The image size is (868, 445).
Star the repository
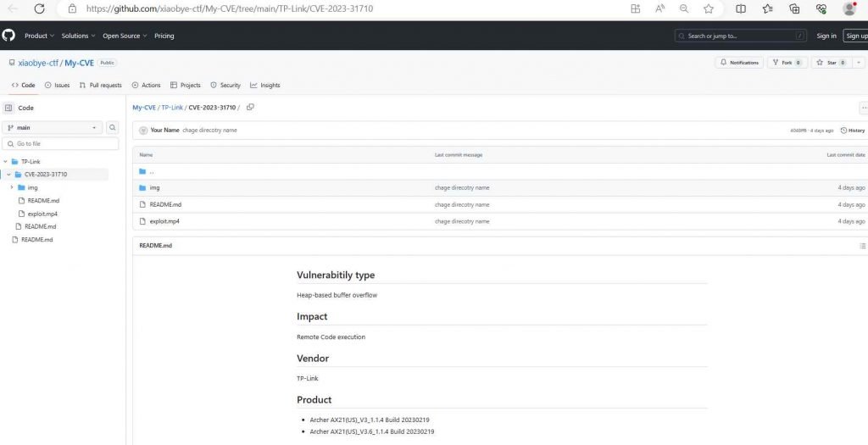point(832,63)
